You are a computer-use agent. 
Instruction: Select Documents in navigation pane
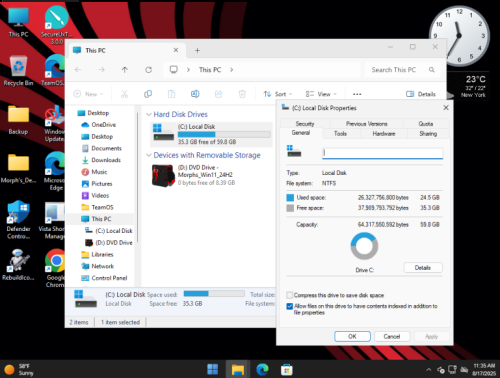click(x=106, y=148)
